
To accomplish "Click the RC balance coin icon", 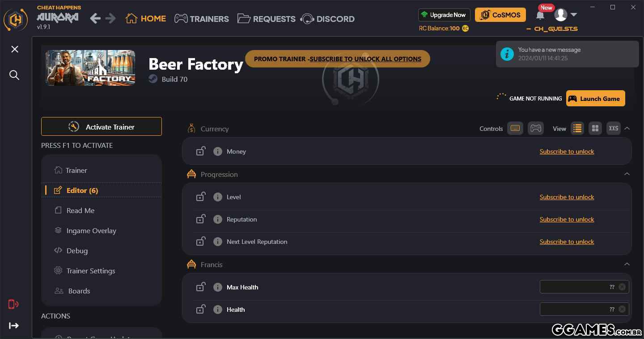I will (x=465, y=28).
